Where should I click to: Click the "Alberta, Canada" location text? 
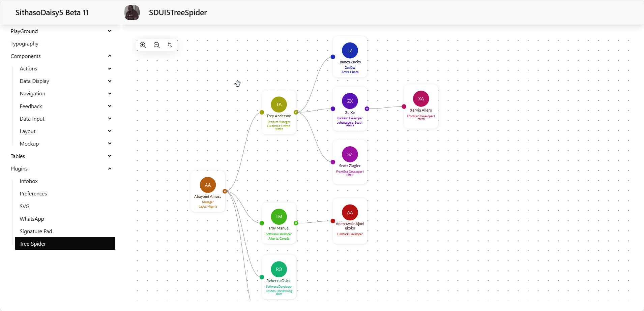click(279, 239)
